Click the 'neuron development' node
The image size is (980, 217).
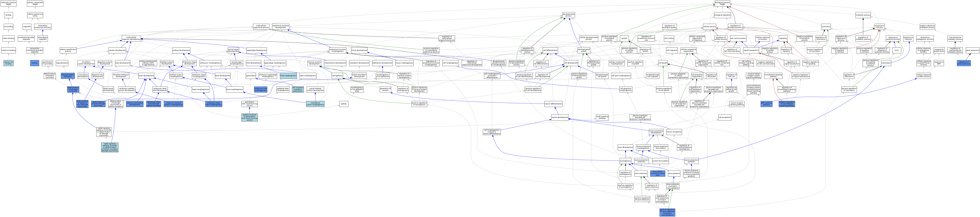pos(560,117)
